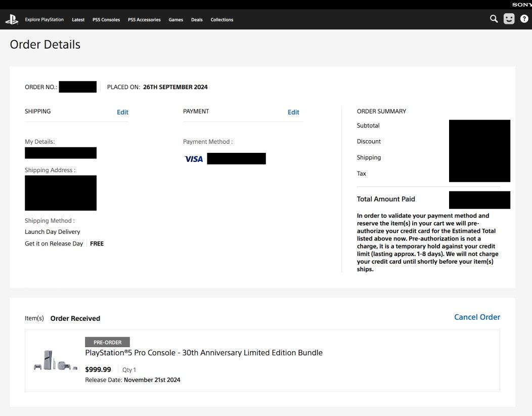The width and height of the screenshot is (532, 416).
Task: Go to PS5 Accessories menu
Action: pos(144,20)
